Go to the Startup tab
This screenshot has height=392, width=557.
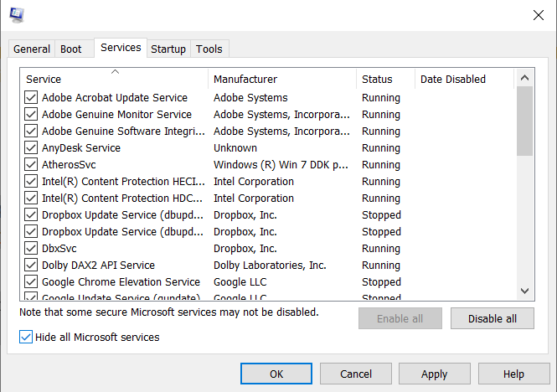pos(168,49)
